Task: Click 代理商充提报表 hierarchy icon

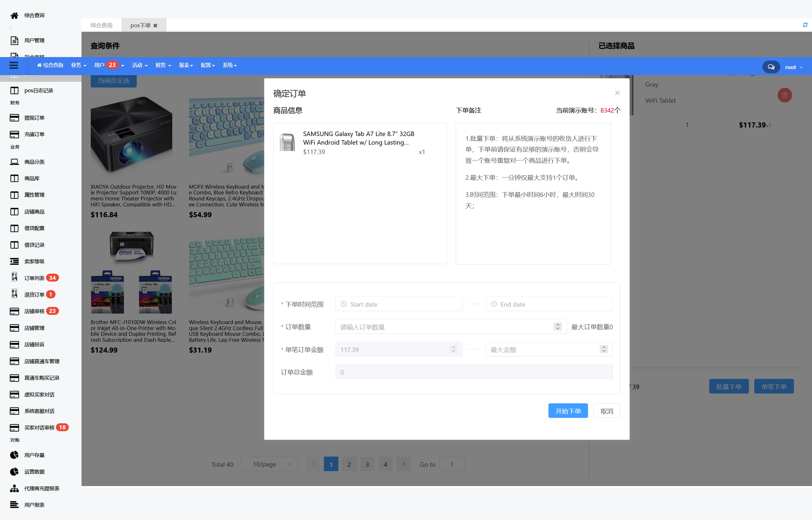Action: tap(14, 488)
